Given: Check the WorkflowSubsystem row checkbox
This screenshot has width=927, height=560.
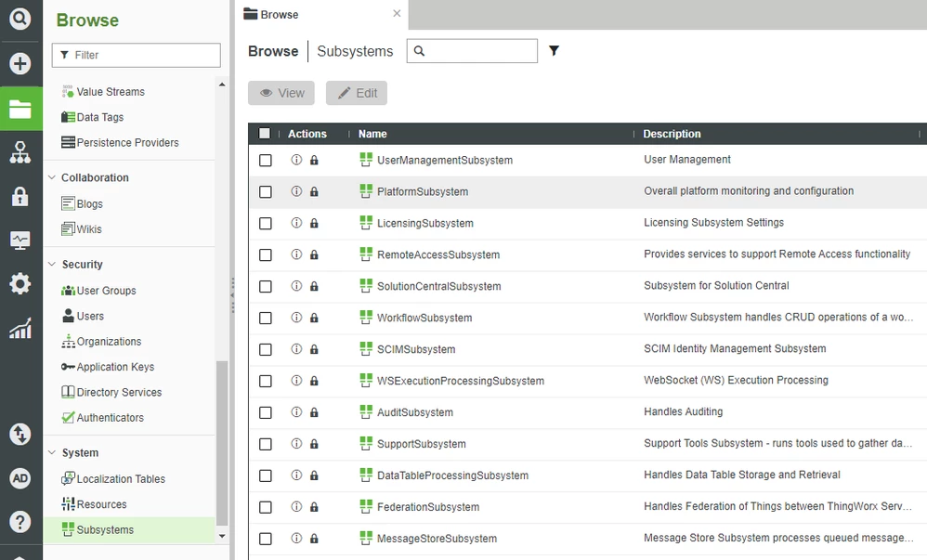Looking at the screenshot, I should pos(266,319).
